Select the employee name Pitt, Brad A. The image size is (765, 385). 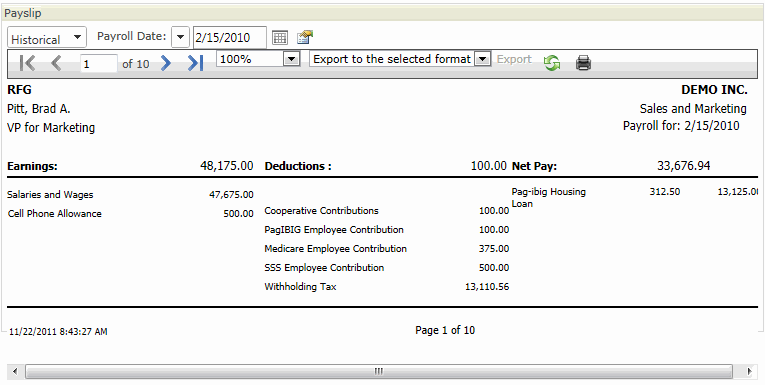(x=39, y=109)
